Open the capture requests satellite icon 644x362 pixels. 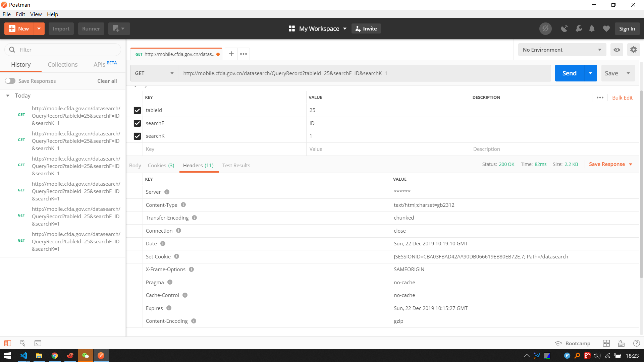pos(565,29)
